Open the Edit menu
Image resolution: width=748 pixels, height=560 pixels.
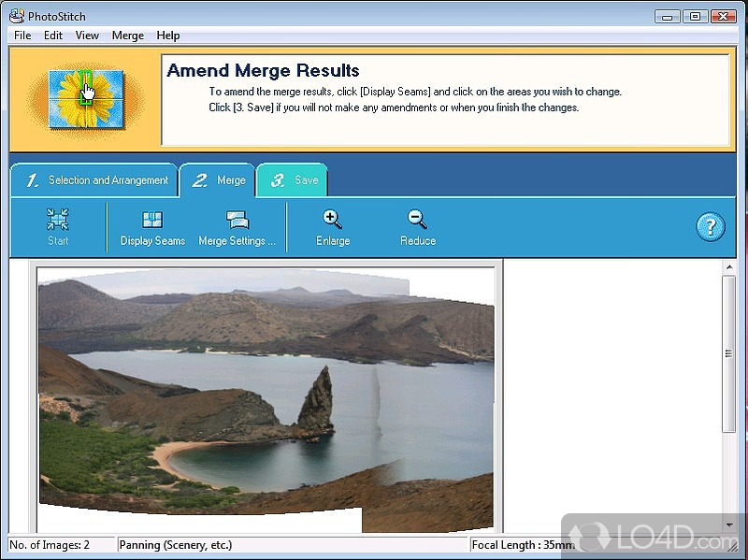click(53, 36)
